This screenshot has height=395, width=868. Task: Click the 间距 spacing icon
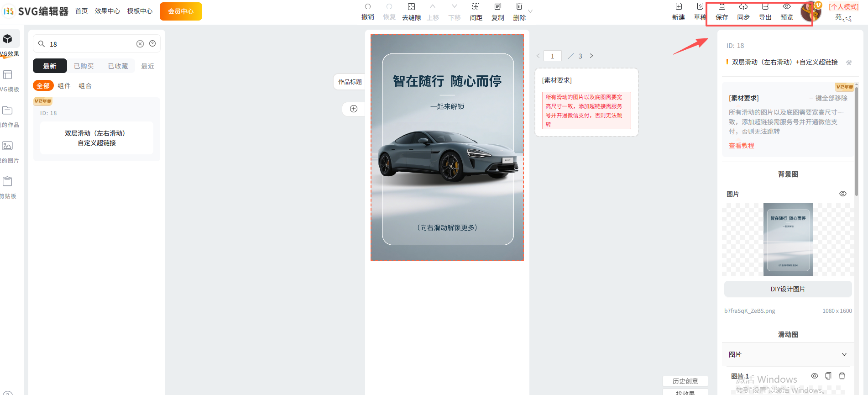(x=476, y=7)
